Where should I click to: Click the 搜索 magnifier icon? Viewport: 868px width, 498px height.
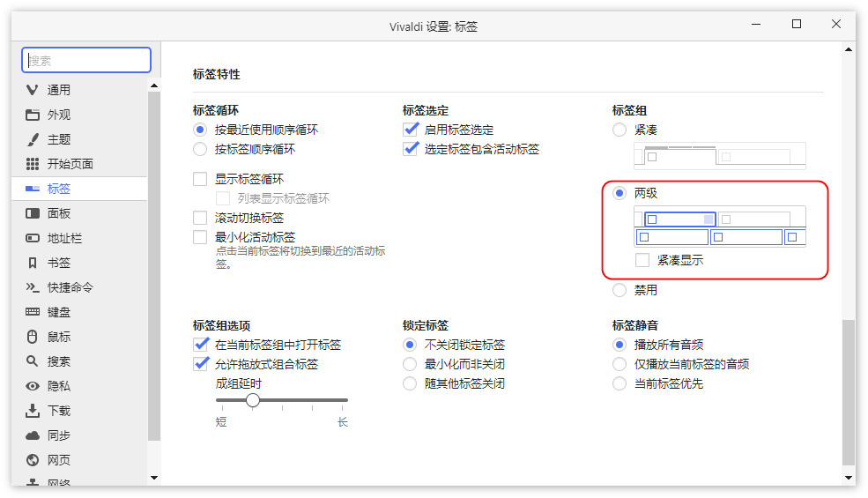[x=32, y=361]
